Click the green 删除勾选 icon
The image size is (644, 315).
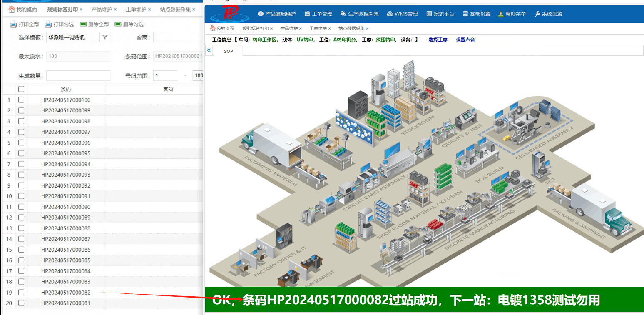click(118, 24)
